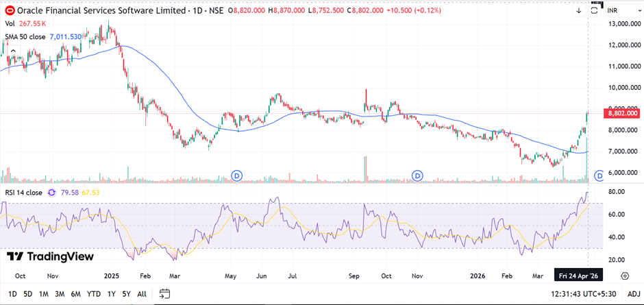The image size is (644, 305).
Task: Show the All time range
Action: (x=142, y=294)
